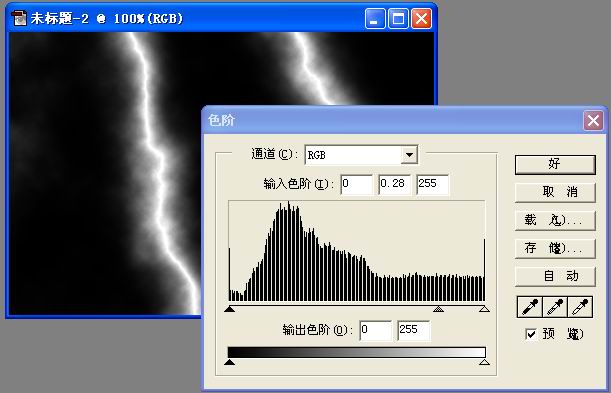
Task: Click the input black point slider triangle
Action: click(230, 309)
